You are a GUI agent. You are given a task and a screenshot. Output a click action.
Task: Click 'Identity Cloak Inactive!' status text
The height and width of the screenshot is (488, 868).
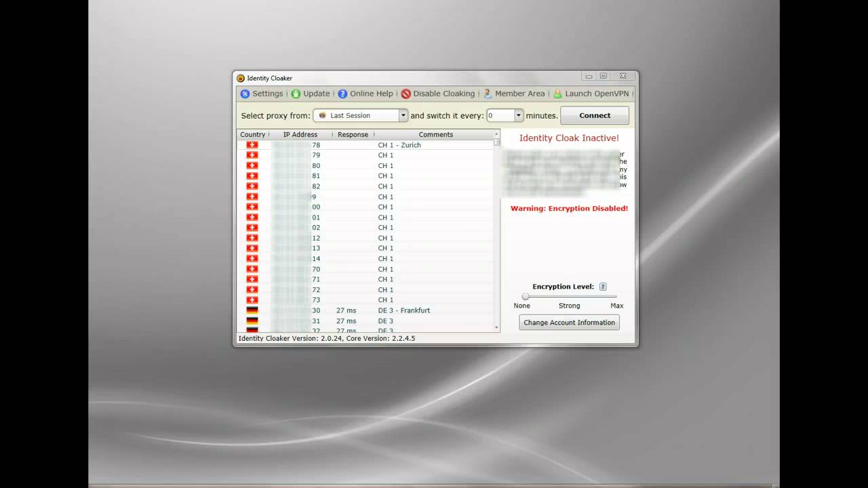569,138
